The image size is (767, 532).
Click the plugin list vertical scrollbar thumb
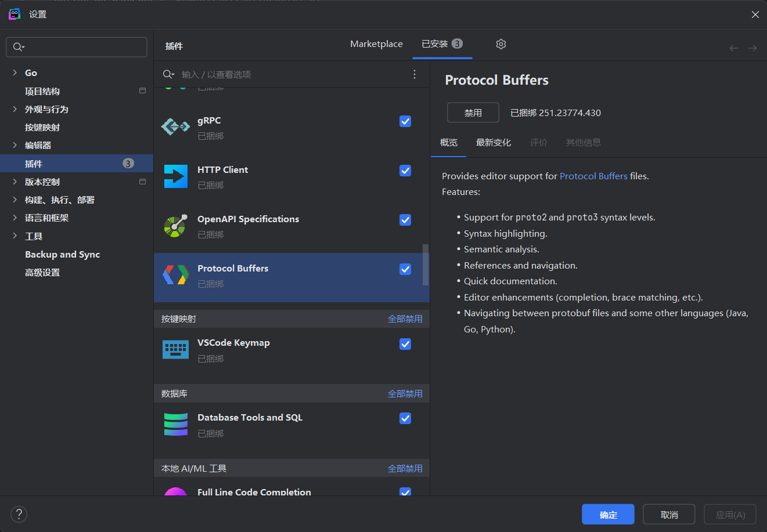(x=426, y=265)
